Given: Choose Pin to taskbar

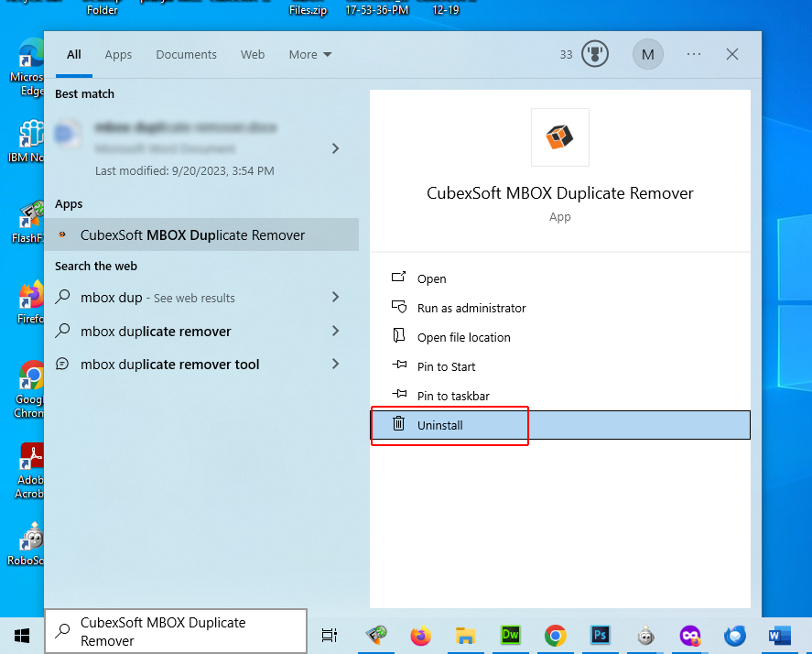Looking at the screenshot, I should (560, 396).
